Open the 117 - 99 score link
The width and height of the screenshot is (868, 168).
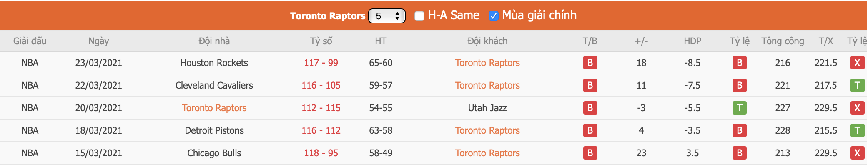[x=321, y=63]
